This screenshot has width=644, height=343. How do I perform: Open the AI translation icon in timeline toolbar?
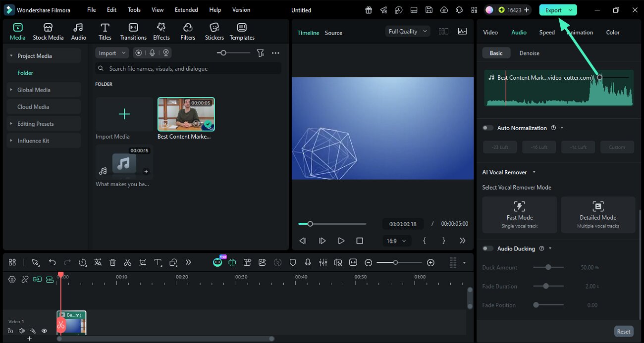(x=98, y=262)
